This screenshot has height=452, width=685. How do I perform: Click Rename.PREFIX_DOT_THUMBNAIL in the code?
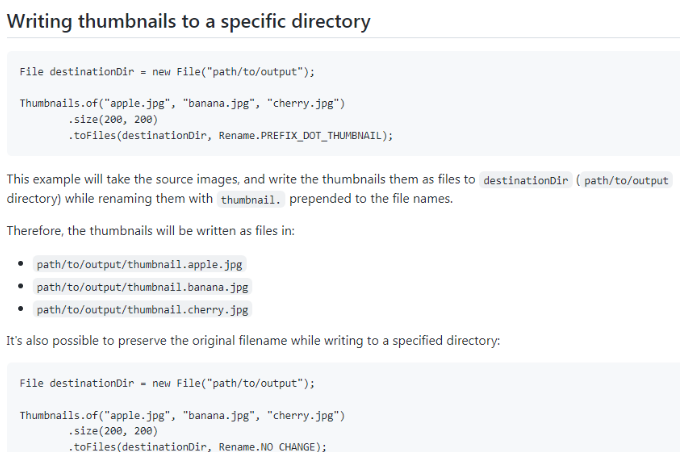point(322,135)
